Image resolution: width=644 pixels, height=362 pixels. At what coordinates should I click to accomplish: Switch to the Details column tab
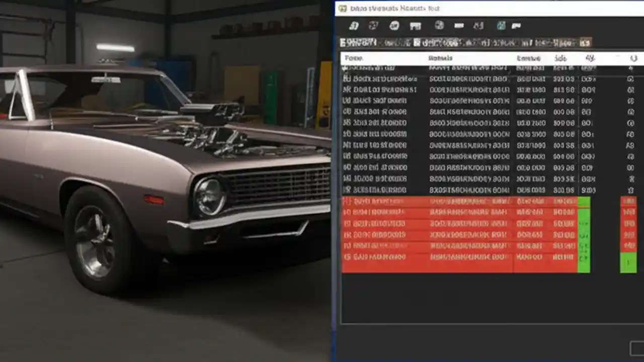point(440,58)
